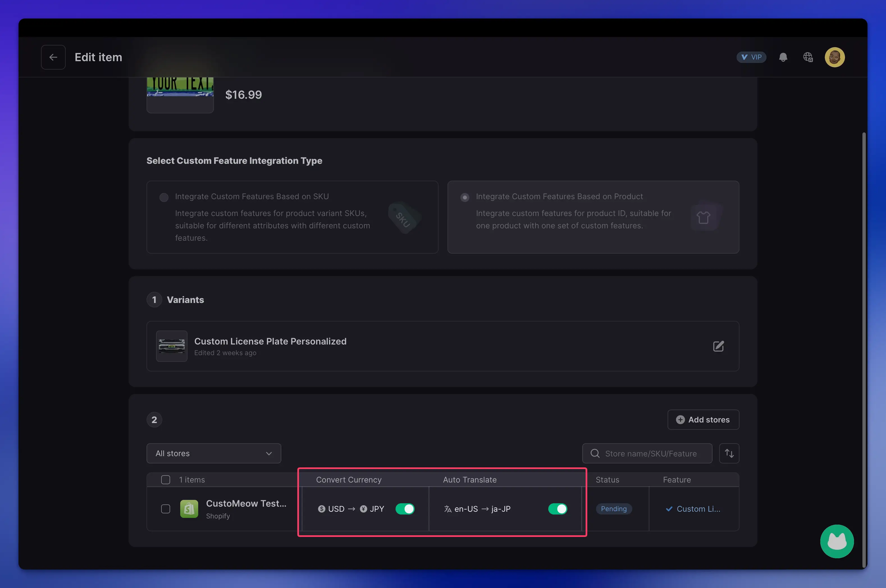Click the Shopify store icon
Viewport: 886px width, 588px height.
point(189,509)
